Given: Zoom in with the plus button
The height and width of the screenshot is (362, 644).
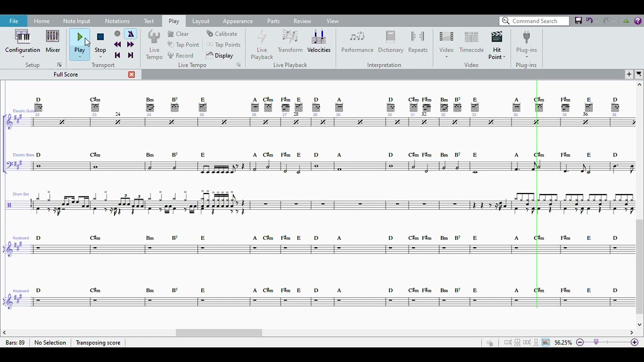Looking at the screenshot, I should click(x=634, y=342).
